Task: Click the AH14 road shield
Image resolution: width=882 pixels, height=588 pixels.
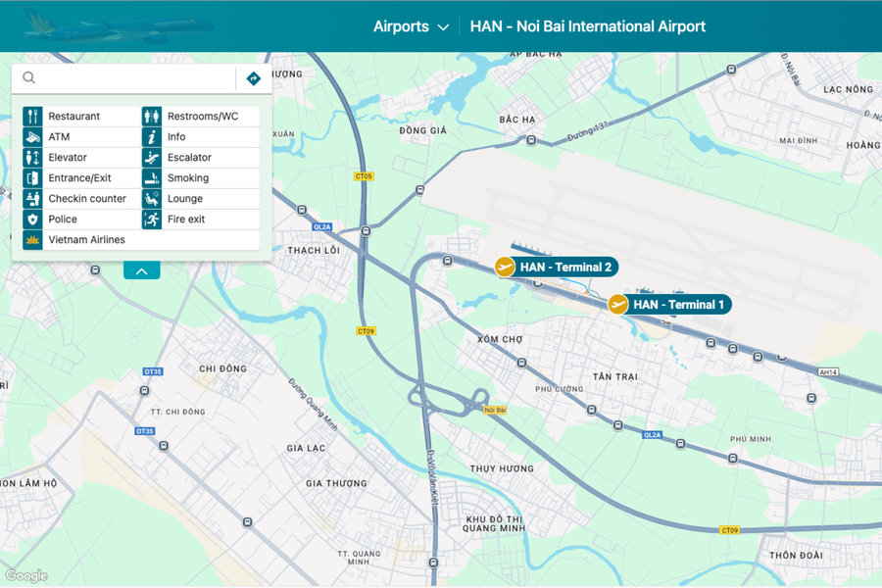Action: click(828, 372)
